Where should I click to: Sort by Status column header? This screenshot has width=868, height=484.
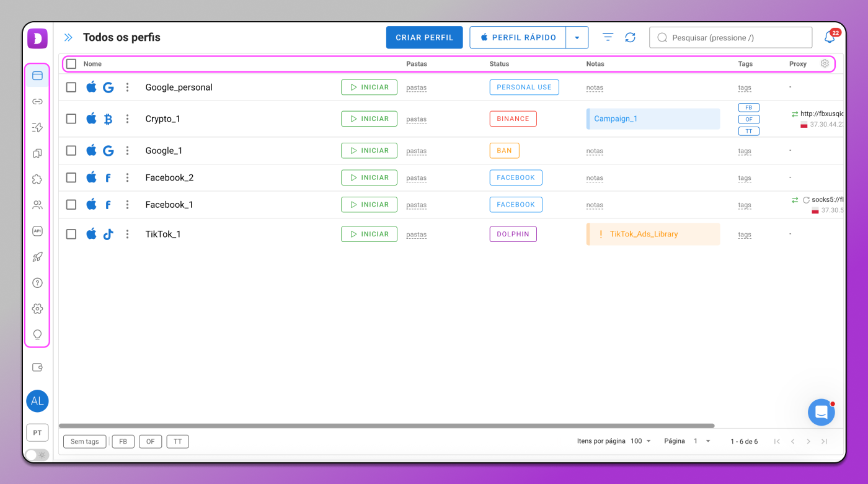click(x=499, y=64)
